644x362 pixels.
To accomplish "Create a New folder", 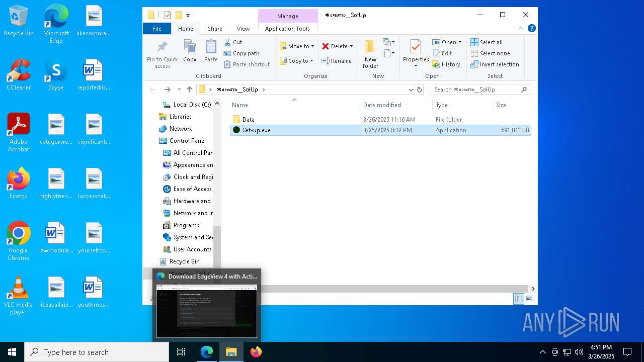I will point(370,54).
